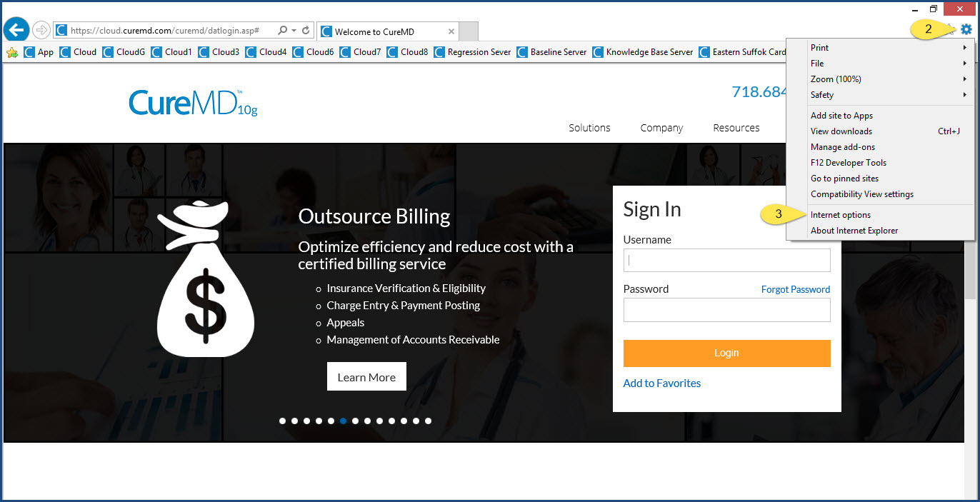Click the magnifier search icon in address bar
This screenshot has width=980, height=502.
point(282,31)
